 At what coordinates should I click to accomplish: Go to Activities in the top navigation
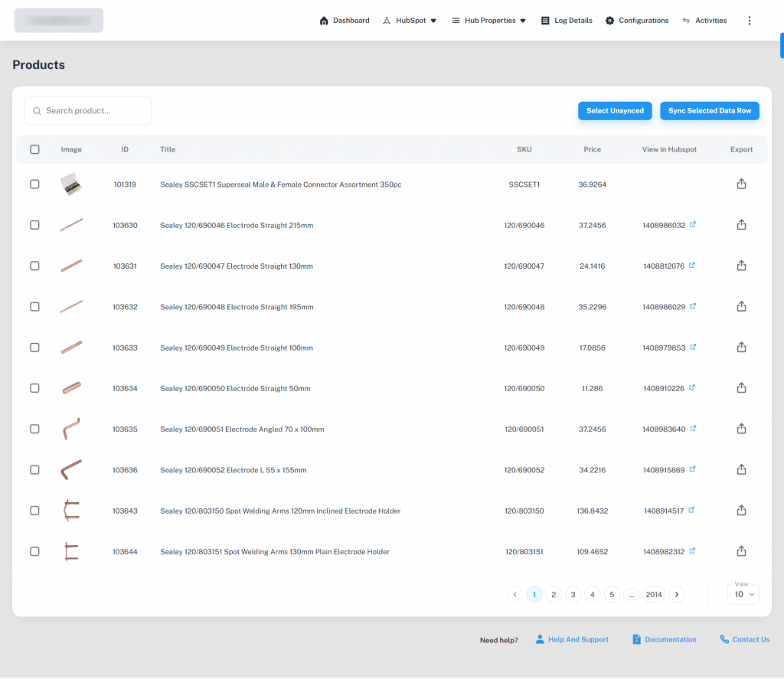click(704, 21)
